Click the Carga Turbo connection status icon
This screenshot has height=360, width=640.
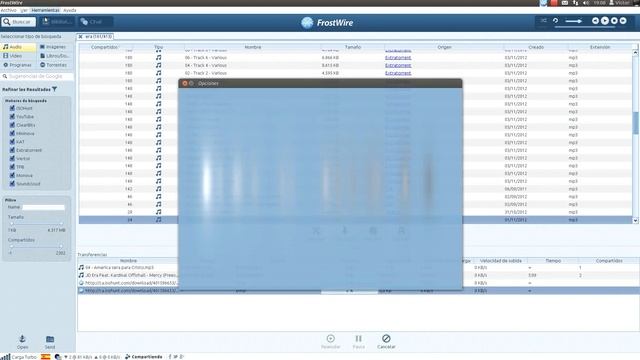(x=5, y=357)
